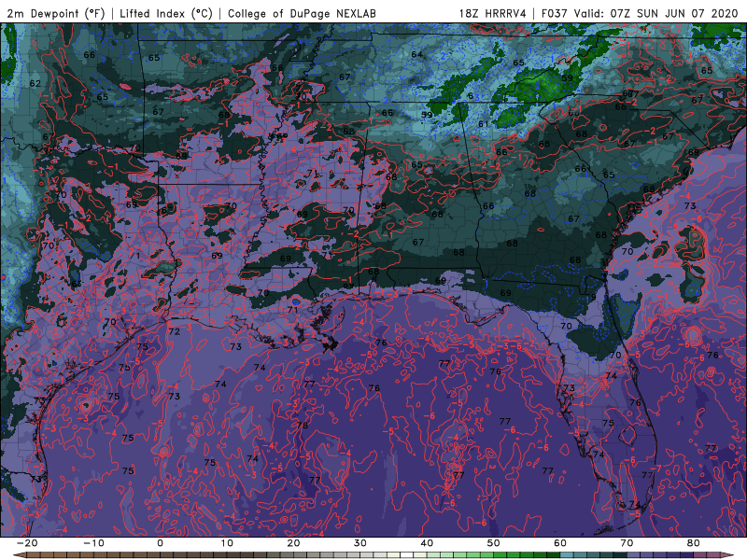Viewport: 747px width, 560px height.
Task: Click the "78" dewpoint value over the Gulf
Action: [303, 426]
